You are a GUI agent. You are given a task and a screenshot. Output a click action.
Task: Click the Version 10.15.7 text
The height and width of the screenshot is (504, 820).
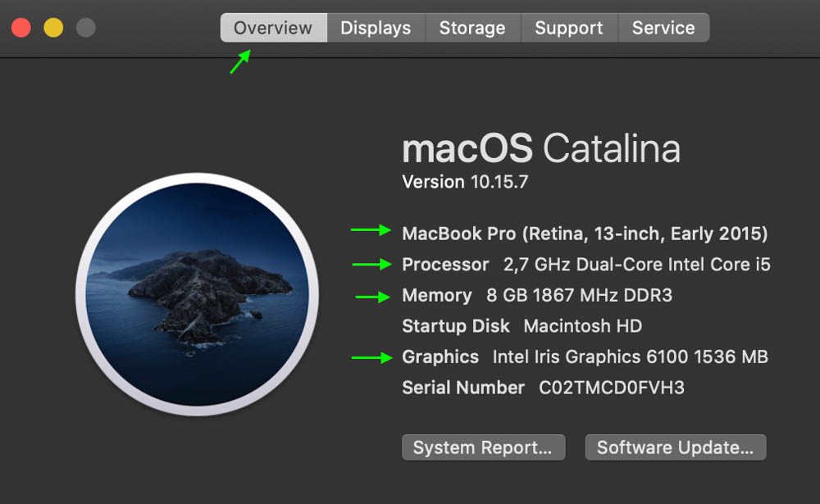click(x=465, y=182)
